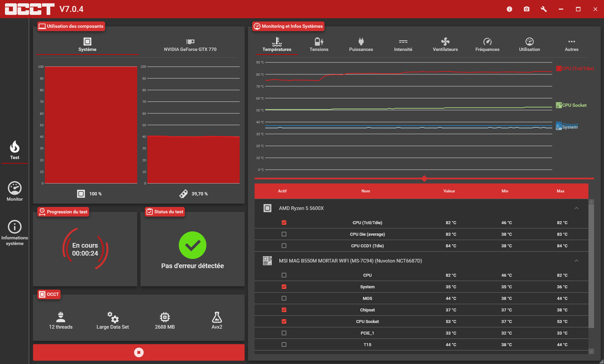Screen dimensions: 604x364
Task: Enable the T15 sensor checkbox
Action: (284, 344)
